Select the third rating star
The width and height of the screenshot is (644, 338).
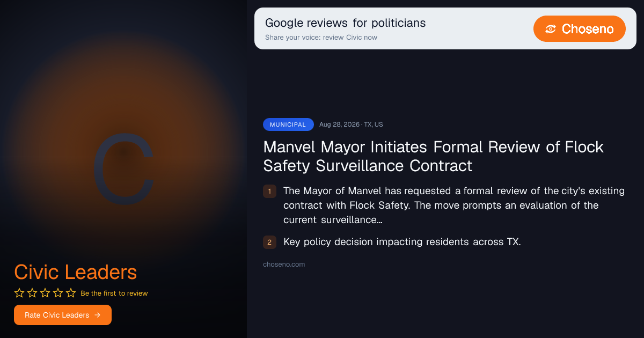coord(45,293)
